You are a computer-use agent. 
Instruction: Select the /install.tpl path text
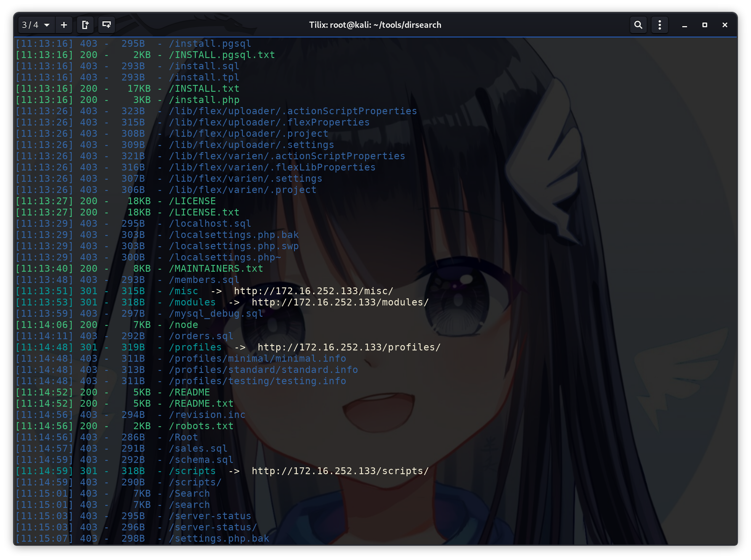204,77
